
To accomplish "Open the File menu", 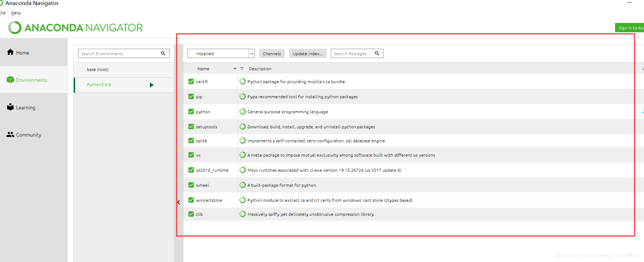I will [3, 13].
